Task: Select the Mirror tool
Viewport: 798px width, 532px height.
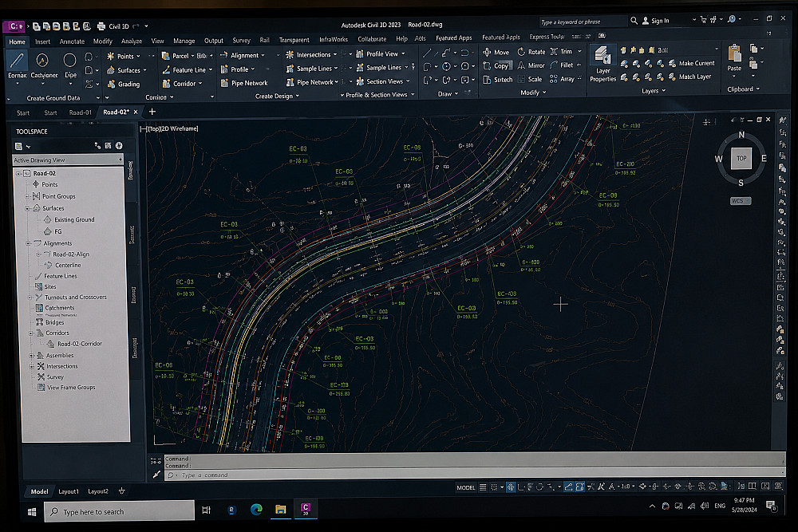Action: (531, 65)
